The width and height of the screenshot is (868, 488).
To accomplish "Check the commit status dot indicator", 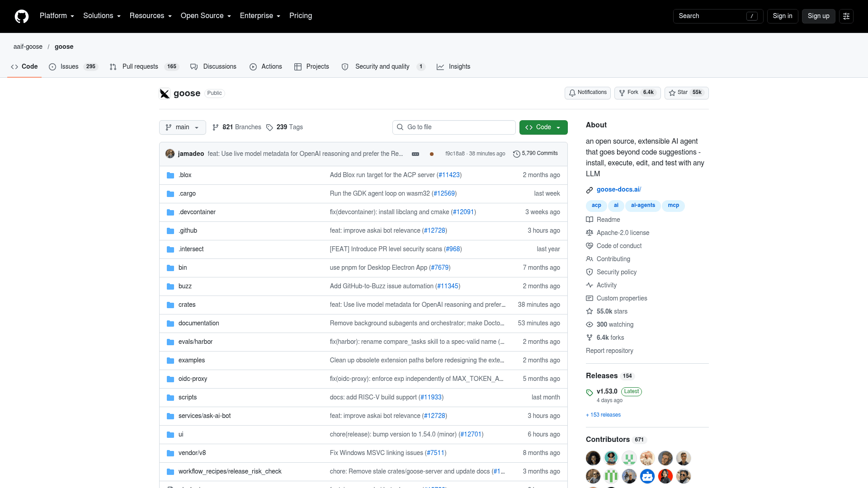I will [432, 154].
